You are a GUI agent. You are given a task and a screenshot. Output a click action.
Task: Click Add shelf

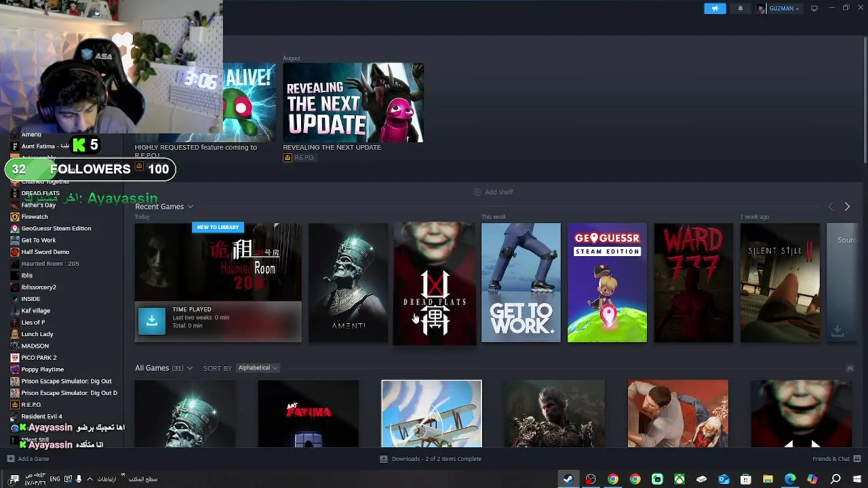point(494,192)
